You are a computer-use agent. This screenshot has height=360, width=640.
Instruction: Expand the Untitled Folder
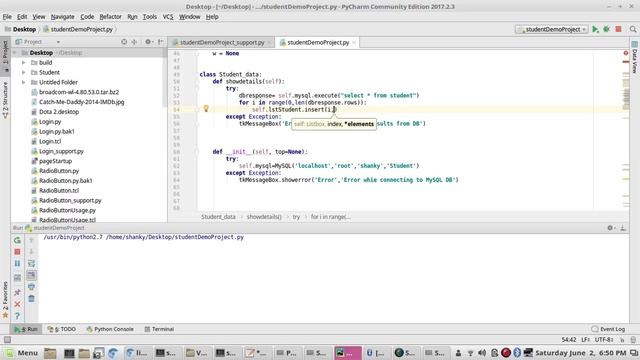tap(24, 82)
